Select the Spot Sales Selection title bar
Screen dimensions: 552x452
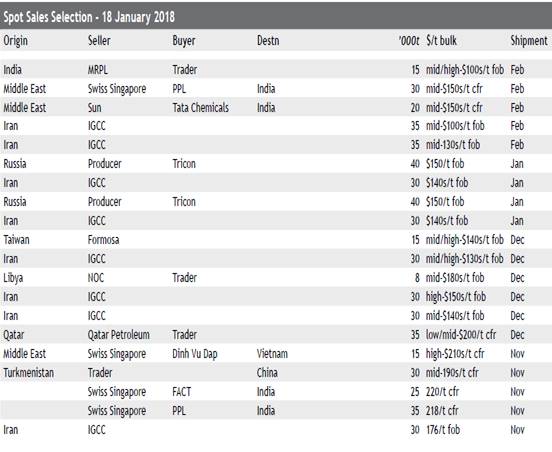click(x=276, y=17)
